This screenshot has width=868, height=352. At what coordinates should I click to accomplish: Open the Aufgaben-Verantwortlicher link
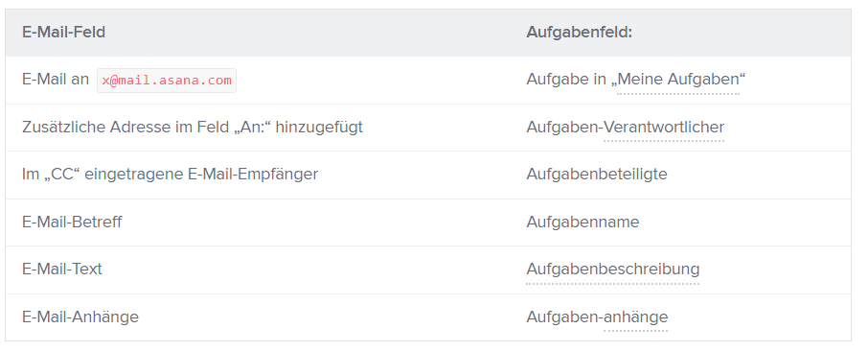[664, 127]
